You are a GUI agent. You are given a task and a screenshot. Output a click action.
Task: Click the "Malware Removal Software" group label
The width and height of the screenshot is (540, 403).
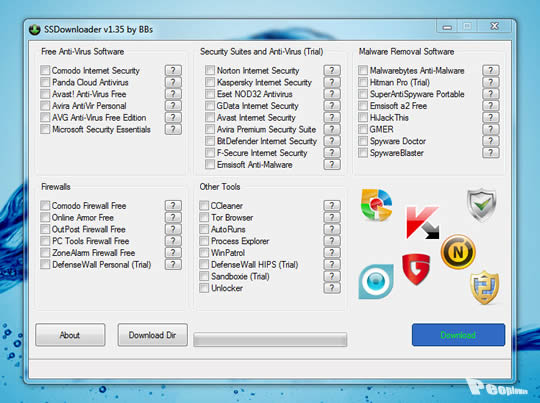click(406, 52)
